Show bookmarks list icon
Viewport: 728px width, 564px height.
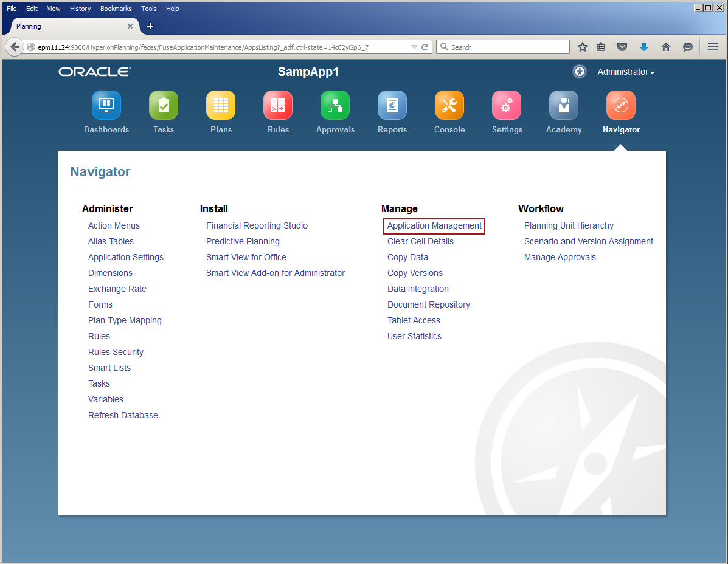601,47
